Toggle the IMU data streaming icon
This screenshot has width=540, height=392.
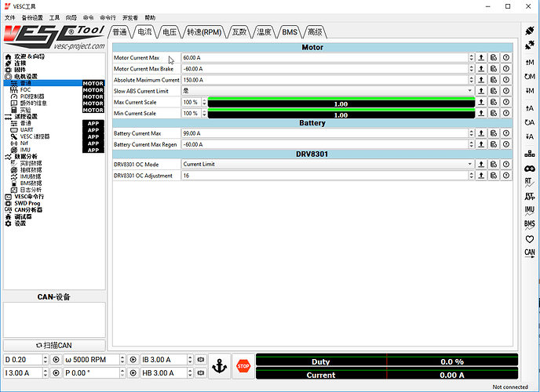tap(530, 210)
